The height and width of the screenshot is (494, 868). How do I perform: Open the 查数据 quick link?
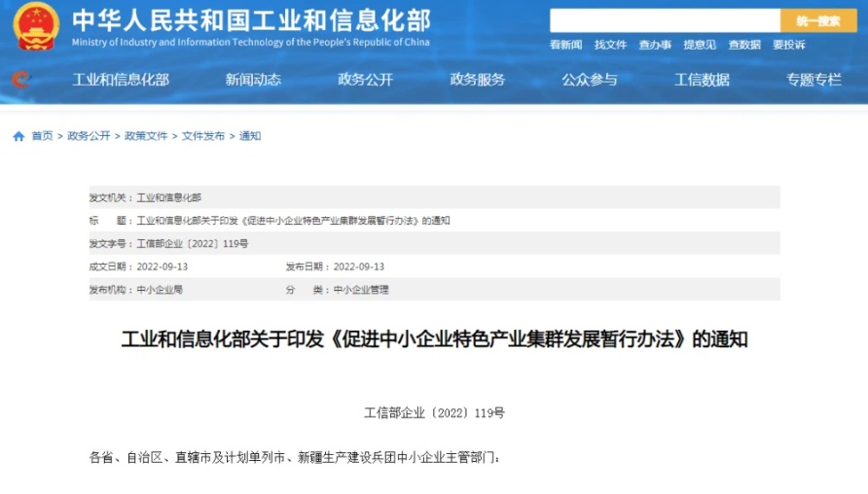[x=744, y=45]
